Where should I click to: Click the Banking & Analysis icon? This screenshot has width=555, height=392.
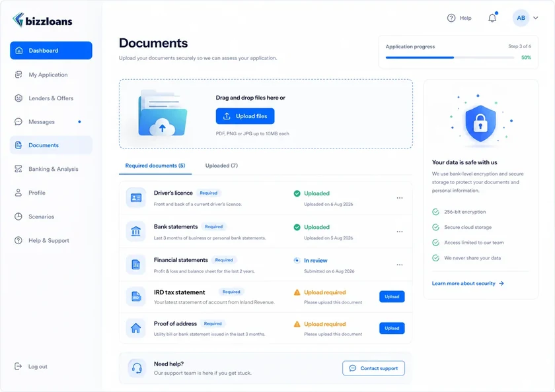pyautogui.click(x=18, y=169)
